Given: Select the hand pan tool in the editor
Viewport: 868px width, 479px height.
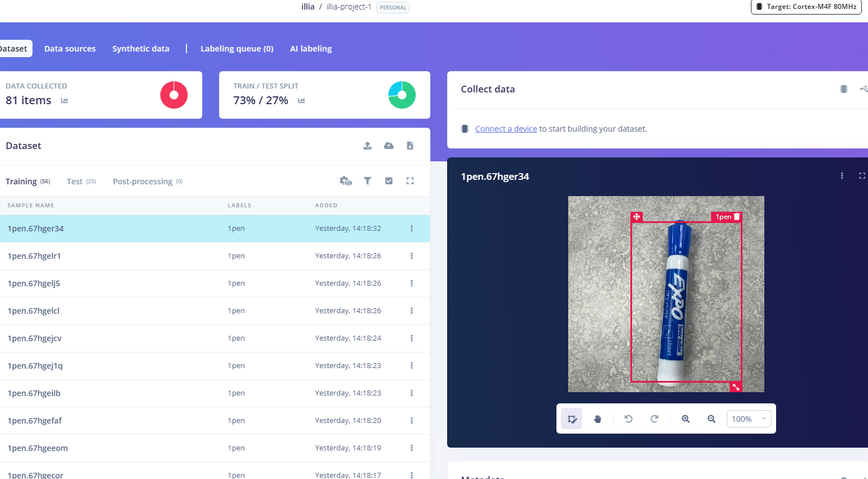Looking at the screenshot, I should pos(597,418).
